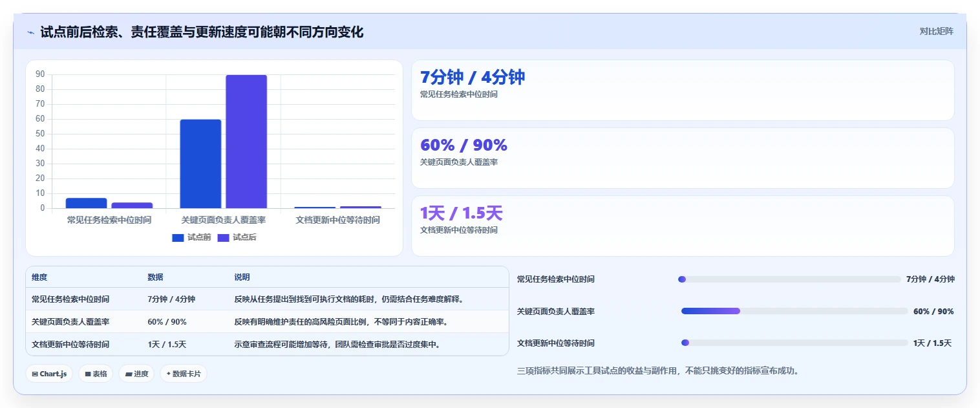The height and width of the screenshot is (408, 980).
Task: Click the icon in the 表格 chip
Action: tap(87, 374)
